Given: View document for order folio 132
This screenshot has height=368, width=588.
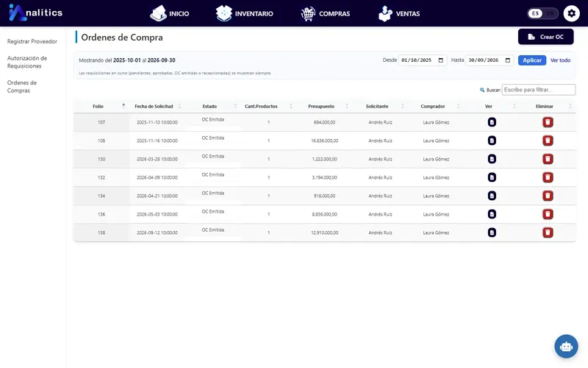Looking at the screenshot, I should pyautogui.click(x=492, y=177).
